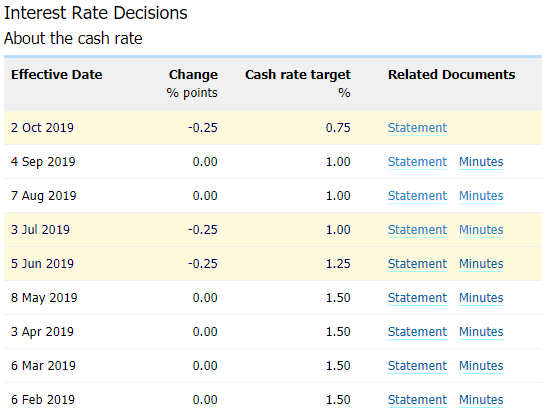This screenshot has height=415, width=546.
Task: Select the '7 Aug 2019' date cell
Action: pyautogui.click(x=44, y=196)
